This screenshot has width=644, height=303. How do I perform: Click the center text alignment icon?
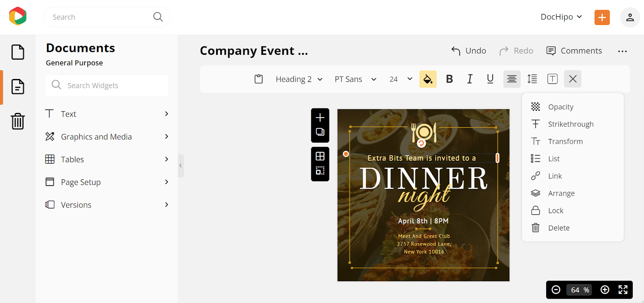tap(512, 79)
